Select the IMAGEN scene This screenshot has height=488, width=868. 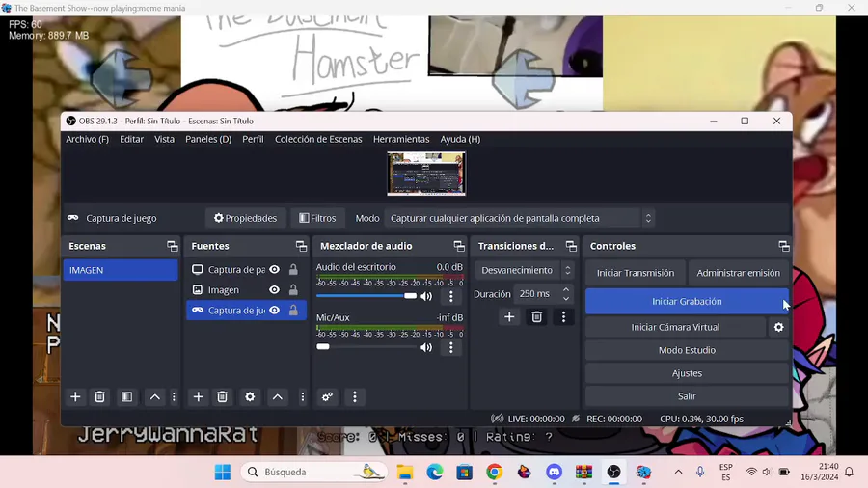coord(121,270)
